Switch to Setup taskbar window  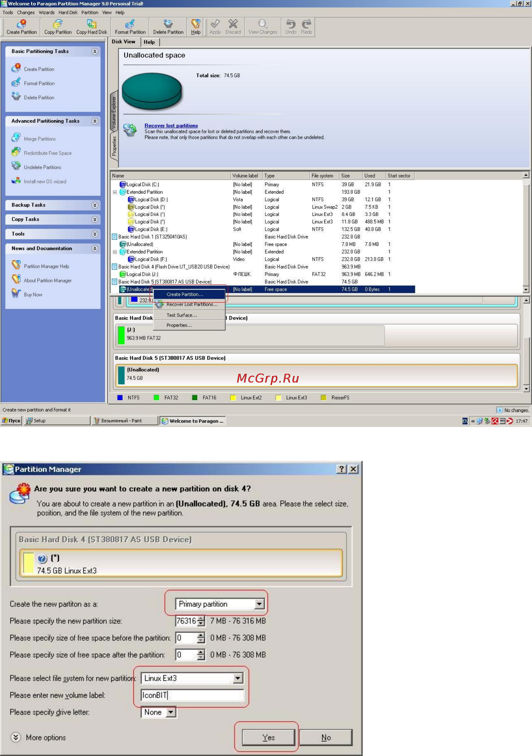pyautogui.click(x=57, y=420)
